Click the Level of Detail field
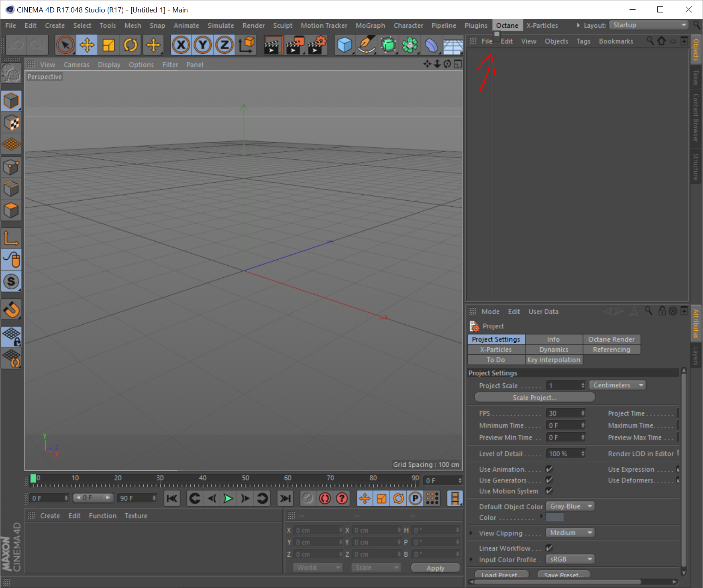The width and height of the screenshot is (703, 588). (566, 454)
